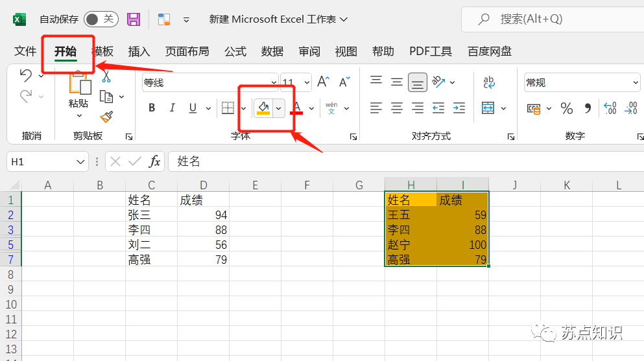Click the Increase Font Size icon

(323, 82)
